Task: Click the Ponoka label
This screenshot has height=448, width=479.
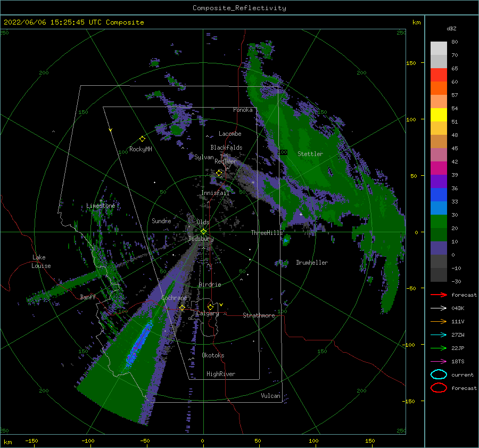Action: click(243, 110)
